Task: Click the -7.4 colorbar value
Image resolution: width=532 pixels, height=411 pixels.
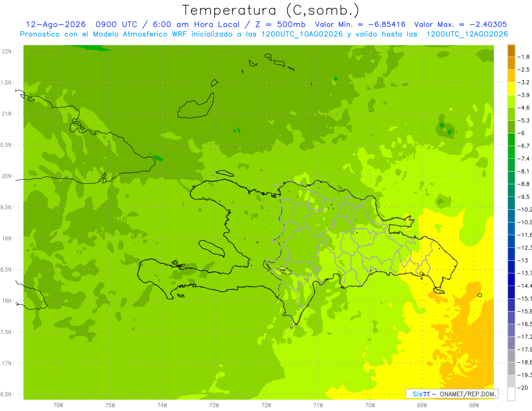Action: point(524,159)
